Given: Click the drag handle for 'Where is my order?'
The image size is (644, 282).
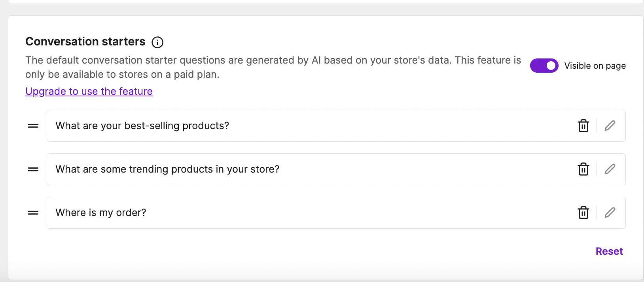Looking at the screenshot, I should [x=33, y=213].
